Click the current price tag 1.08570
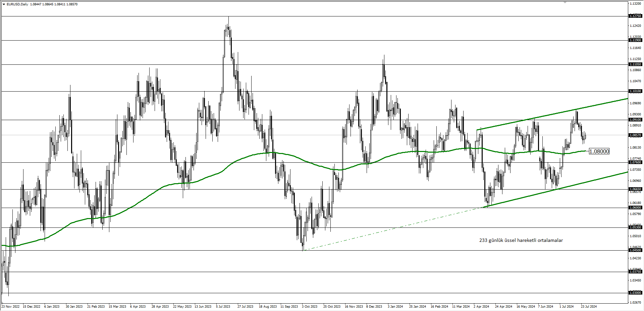Image resolution: width=644 pixels, height=311 pixels. pos(635,135)
